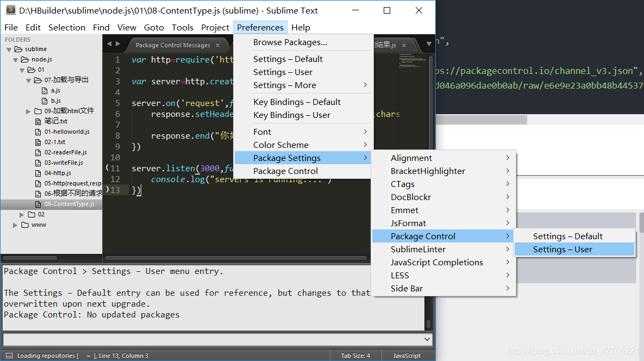Collapse the node.js folder in sidebar
644x361 pixels.
(x=15, y=59)
